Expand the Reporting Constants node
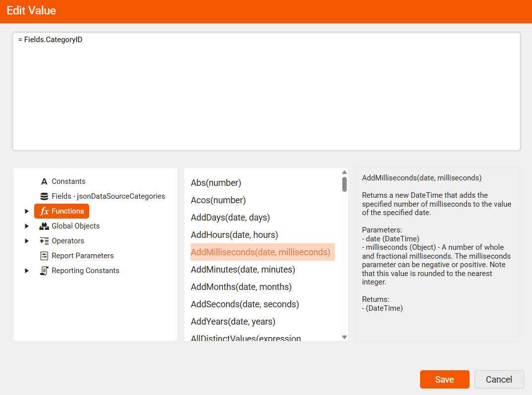532x395 pixels. [x=26, y=270]
